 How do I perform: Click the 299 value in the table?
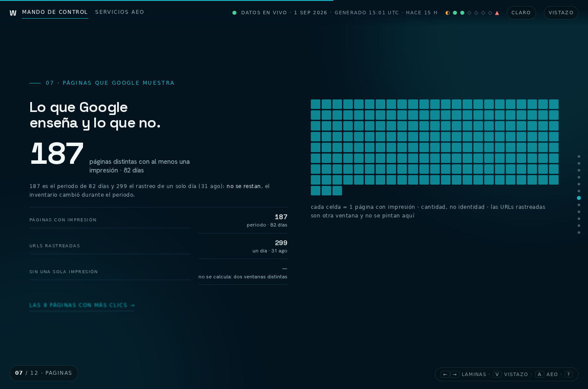tap(281, 243)
